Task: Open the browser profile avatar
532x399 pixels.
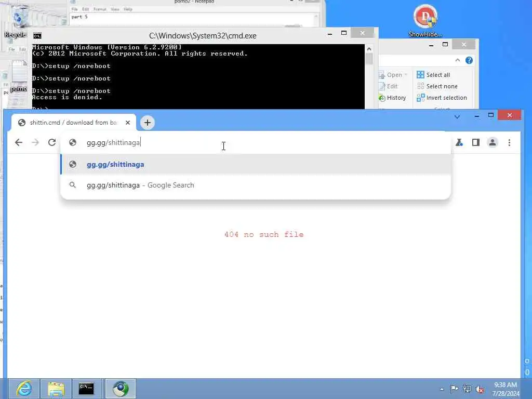Action: pyautogui.click(x=493, y=142)
